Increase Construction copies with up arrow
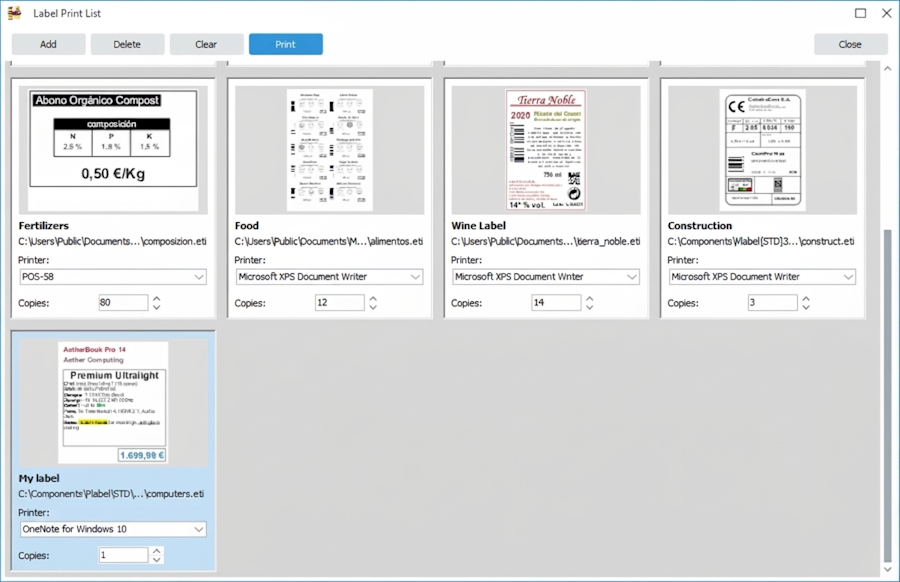Screen dimensions: 900x582 (x=806, y=298)
